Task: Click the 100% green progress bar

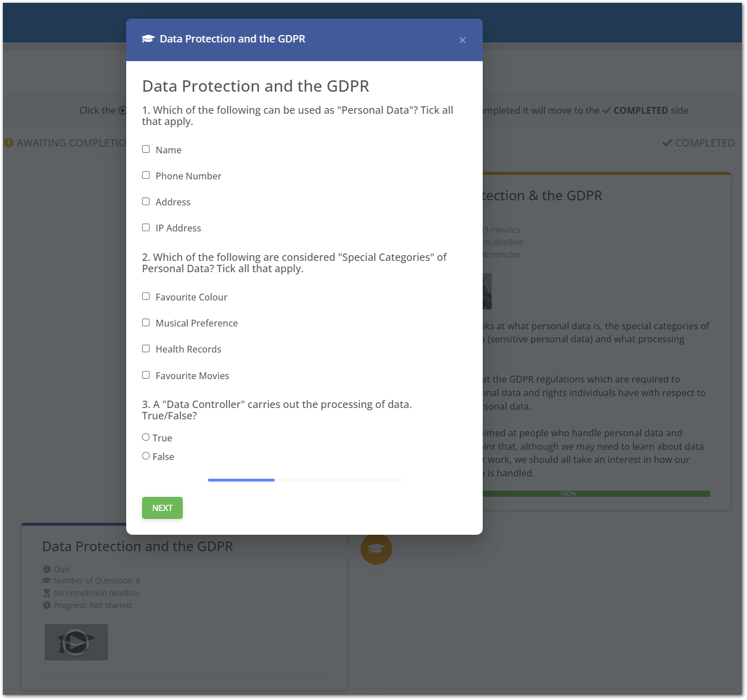Action: (596, 494)
